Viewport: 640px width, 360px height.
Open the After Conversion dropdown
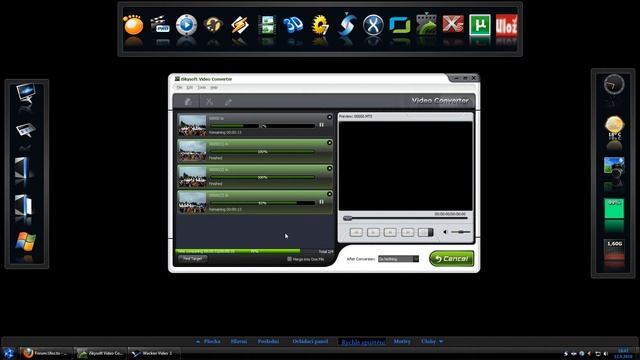point(398,259)
